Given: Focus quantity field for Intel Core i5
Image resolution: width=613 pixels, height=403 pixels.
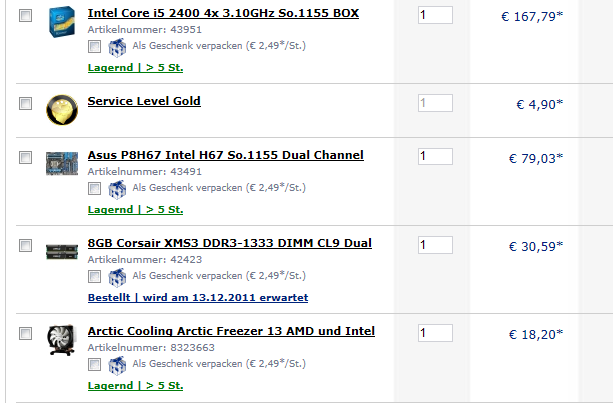Looking at the screenshot, I should tap(436, 15).
